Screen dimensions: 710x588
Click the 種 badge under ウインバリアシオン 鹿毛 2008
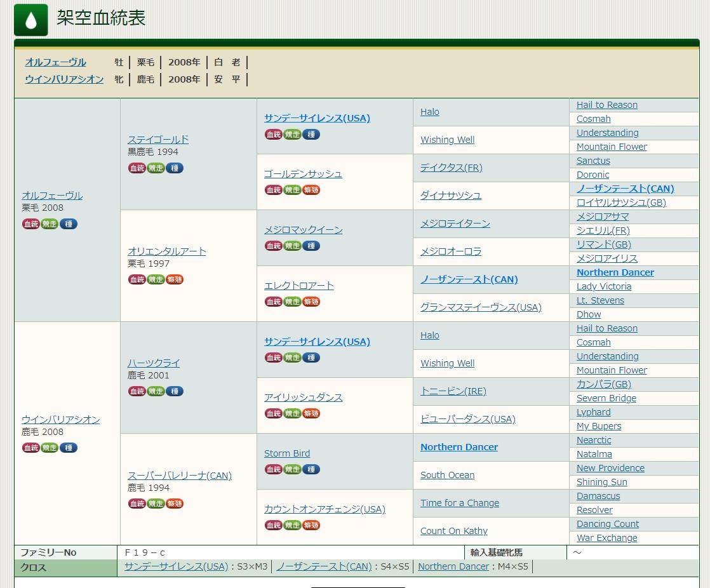pyautogui.click(x=69, y=448)
